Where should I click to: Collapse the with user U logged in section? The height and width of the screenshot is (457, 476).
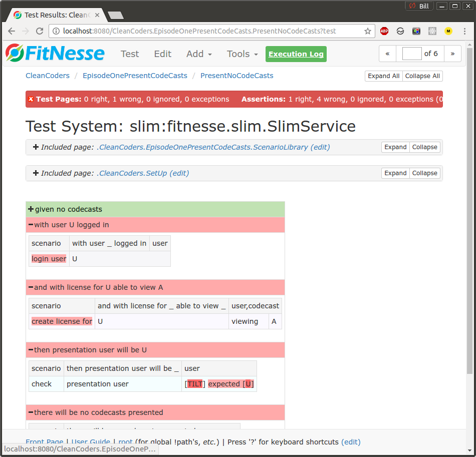(31, 224)
